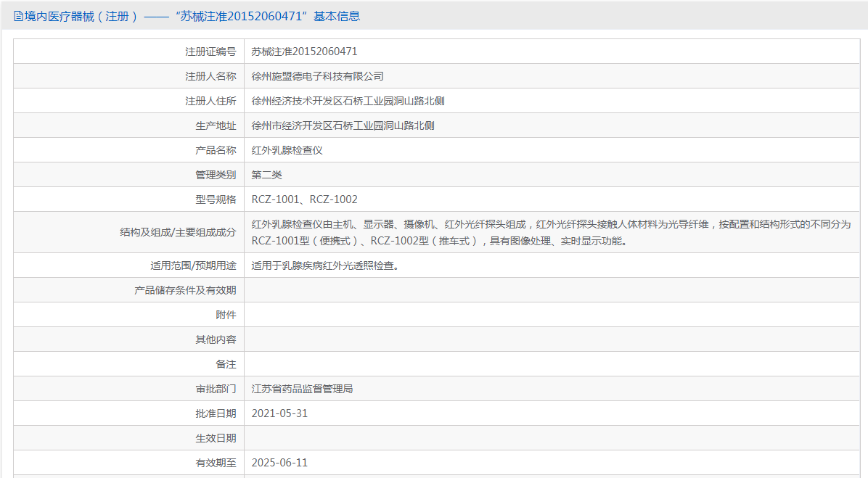Viewport: 868px width, 478px height.
Task: Click the label 生产地址
Action: [216, 125]
